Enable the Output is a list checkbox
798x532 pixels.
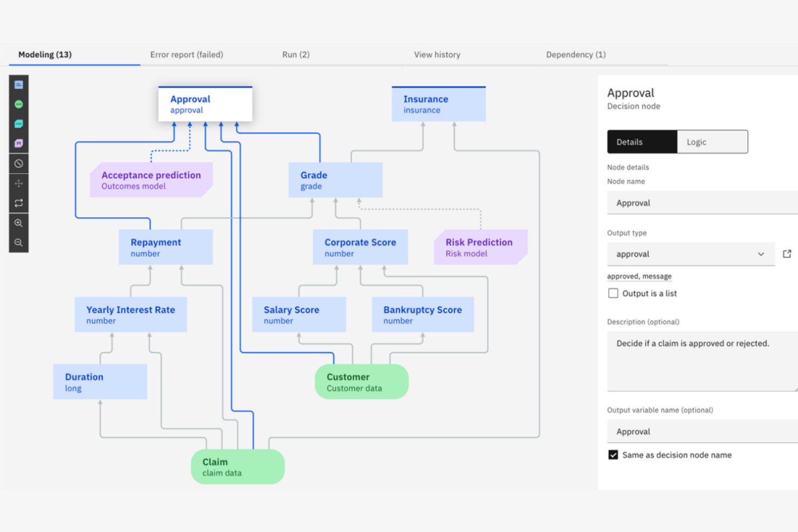click(613, 293)
